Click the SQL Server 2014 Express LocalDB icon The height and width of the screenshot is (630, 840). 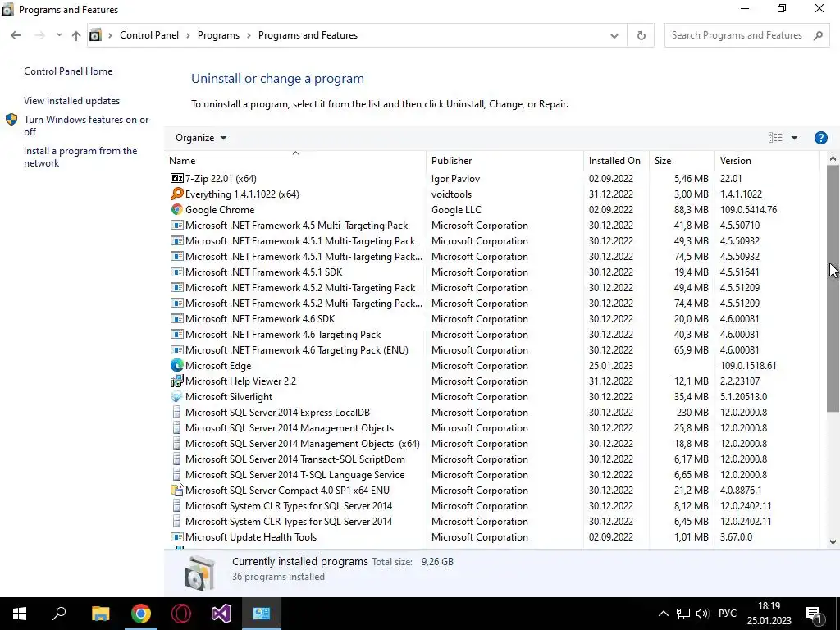[177, 412]
